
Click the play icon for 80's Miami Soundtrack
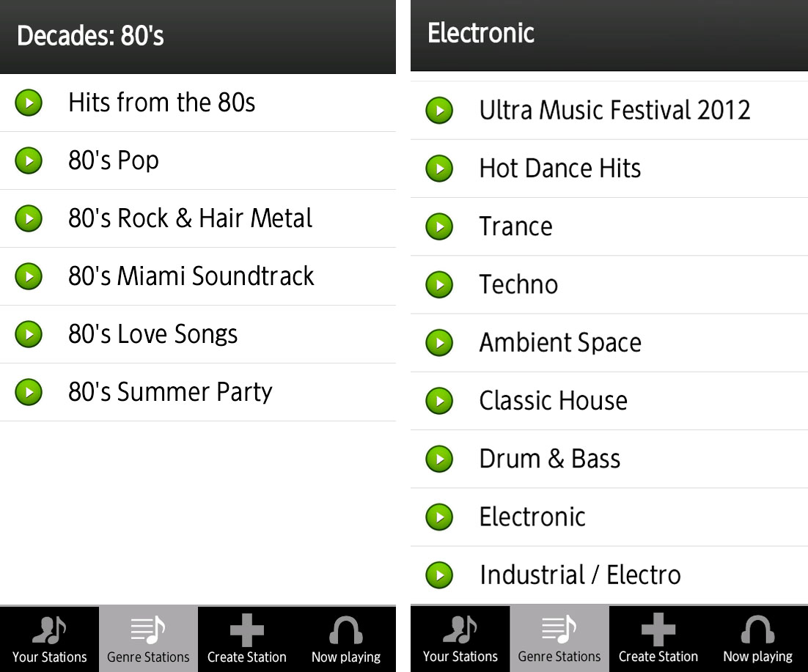pos(29,276)
